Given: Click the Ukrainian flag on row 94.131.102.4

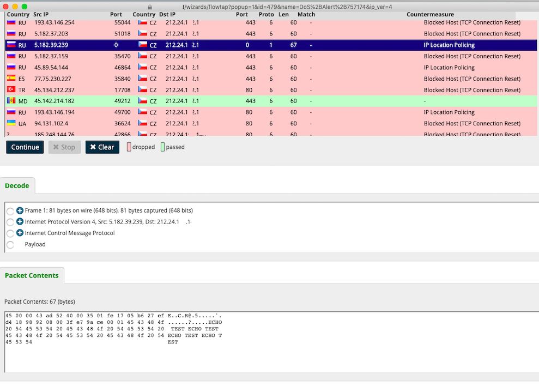Looking at the screenshot, I should [x=11, y=123].
